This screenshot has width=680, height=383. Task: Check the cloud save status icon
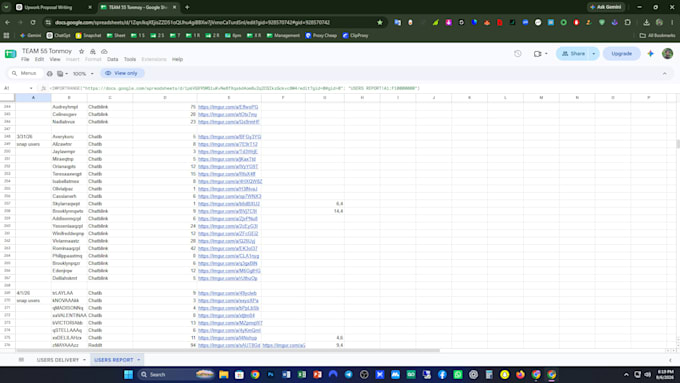click(104, 51)
